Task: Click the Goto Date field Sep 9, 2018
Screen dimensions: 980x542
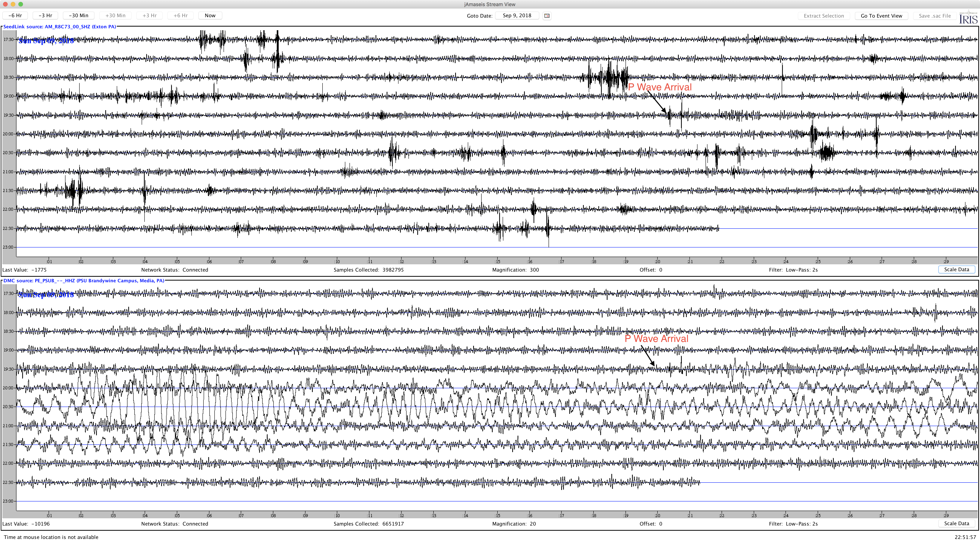Action: [x=517, y=15]
